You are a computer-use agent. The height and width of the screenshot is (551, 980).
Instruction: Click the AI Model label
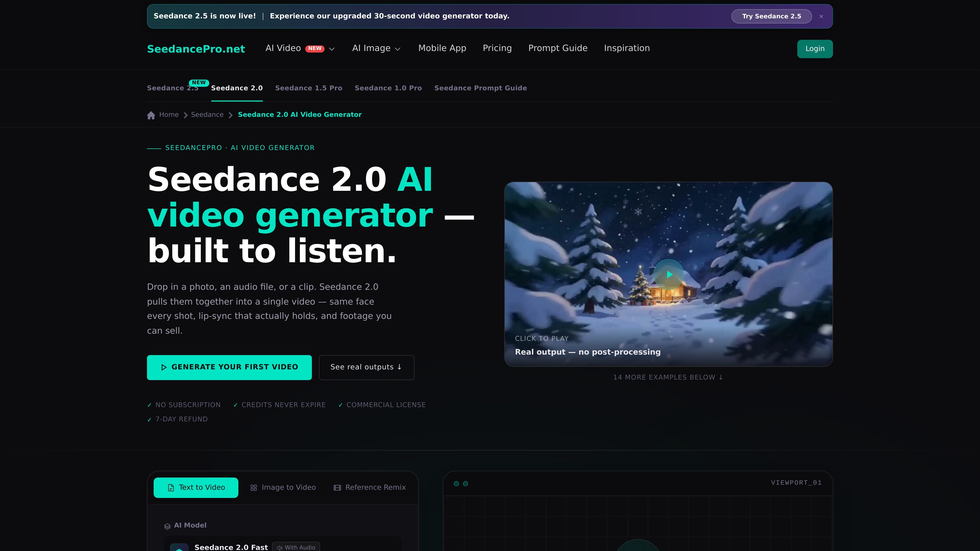(x=190, y=525)
